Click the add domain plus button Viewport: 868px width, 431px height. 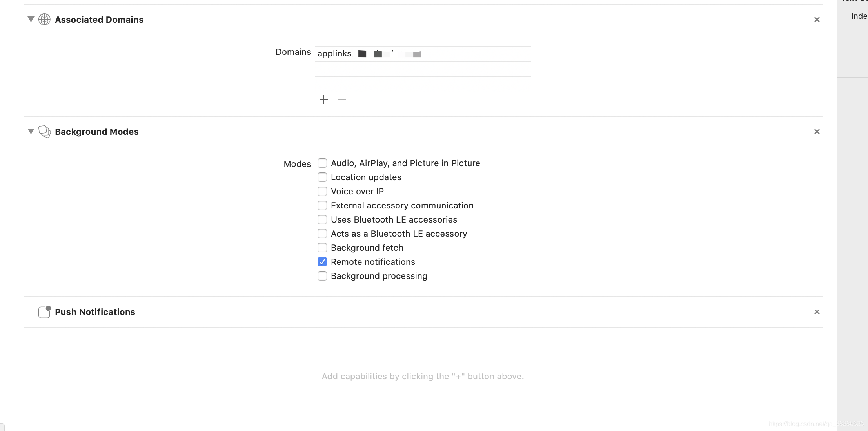[x=324, y=100]
